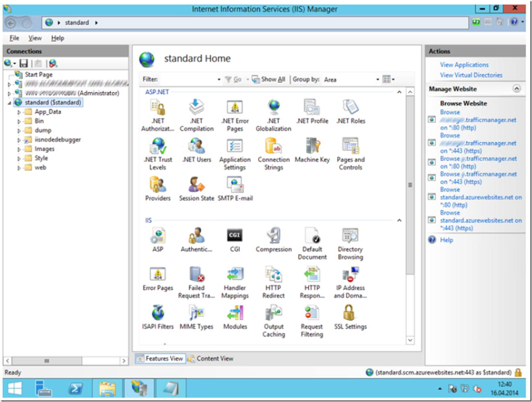Open the Help menu
This screenshot has height=402, width=532.
click(58, 38)
